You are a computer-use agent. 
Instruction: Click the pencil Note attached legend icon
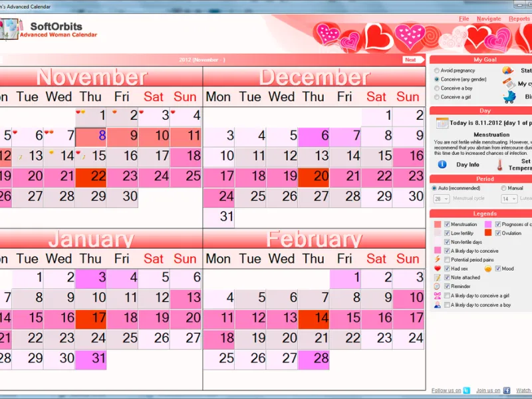point(438,277)
